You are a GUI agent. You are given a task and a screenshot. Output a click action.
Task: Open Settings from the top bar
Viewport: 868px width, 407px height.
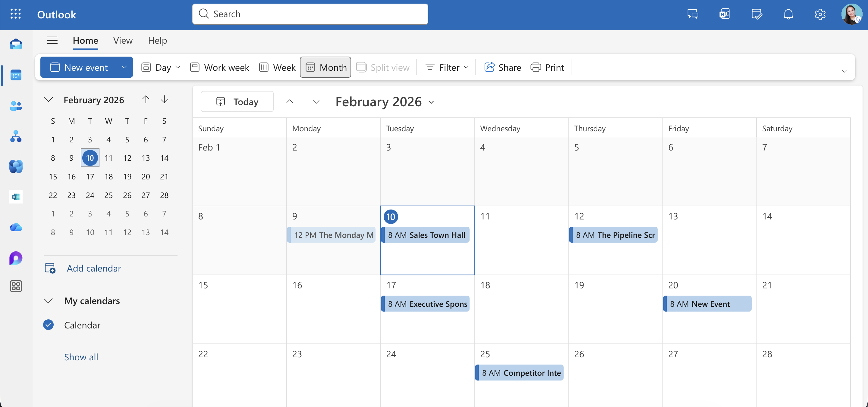point(819,14)
